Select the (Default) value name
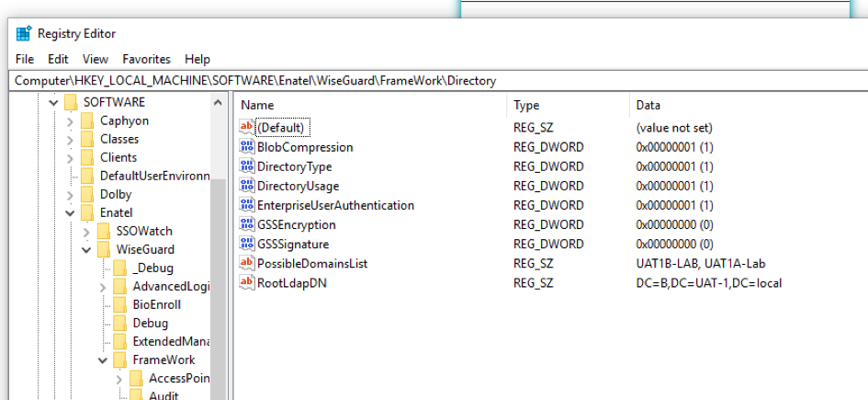The width and height of the screenshot is (868, 400). [281, 128]
